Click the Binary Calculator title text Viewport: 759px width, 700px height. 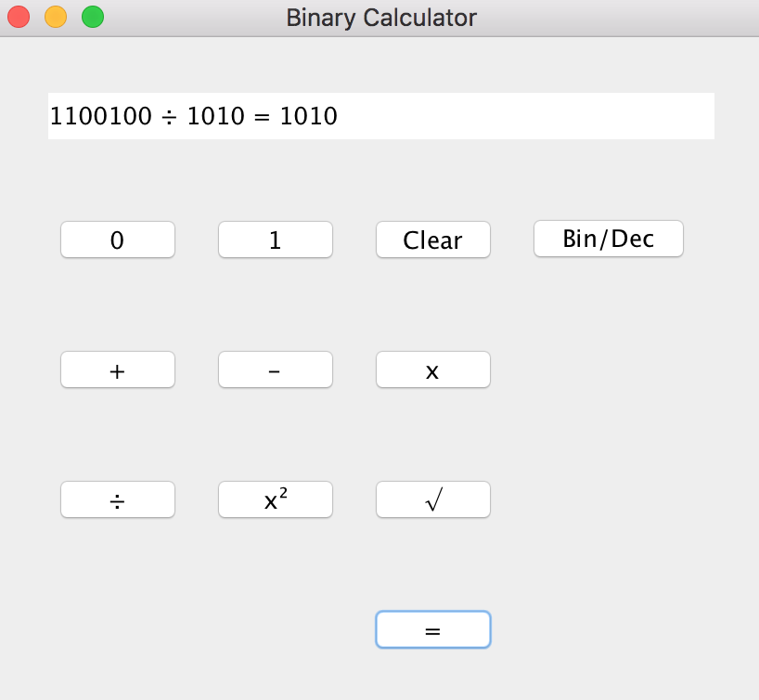click(381, 18)
